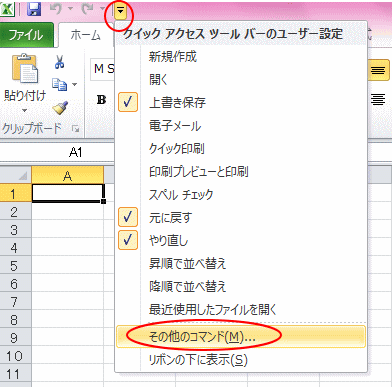Expand the 貼り付け options arrow

pyautogui.click(x=25, y=110)
